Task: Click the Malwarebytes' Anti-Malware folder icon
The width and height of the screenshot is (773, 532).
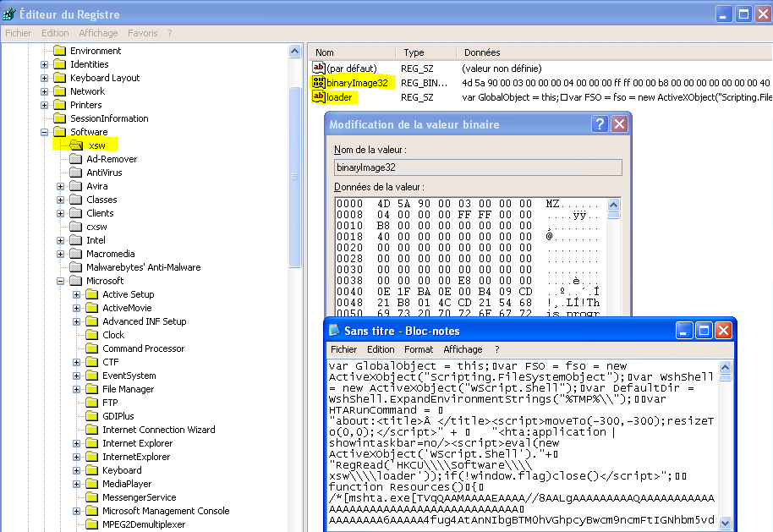Action: pyautogui.click(x=75, y=267)
